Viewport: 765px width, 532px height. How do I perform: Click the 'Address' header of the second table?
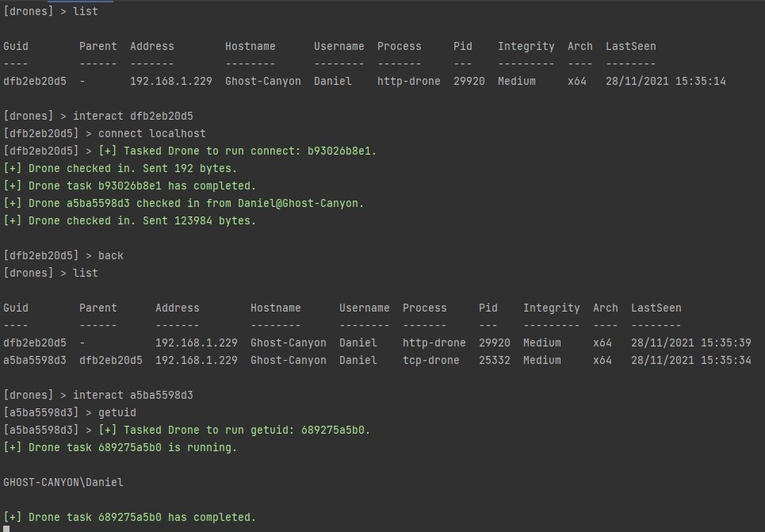tap(177, 308)
